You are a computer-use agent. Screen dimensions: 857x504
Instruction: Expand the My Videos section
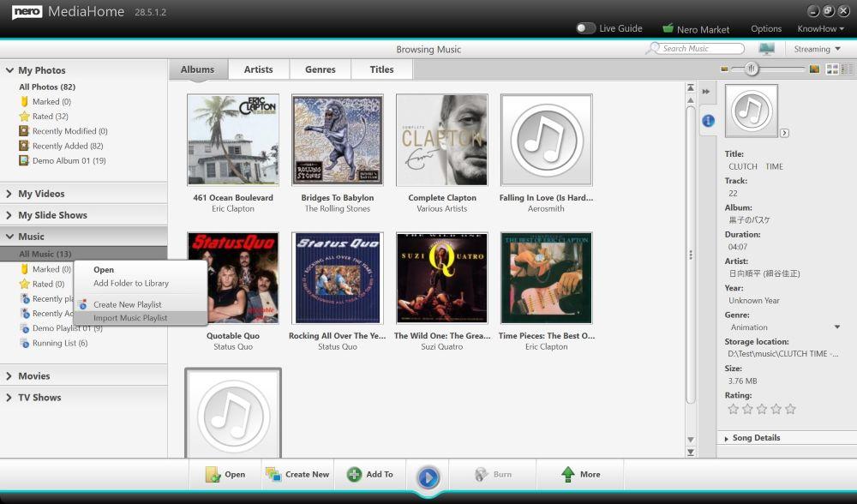point(9,194)
